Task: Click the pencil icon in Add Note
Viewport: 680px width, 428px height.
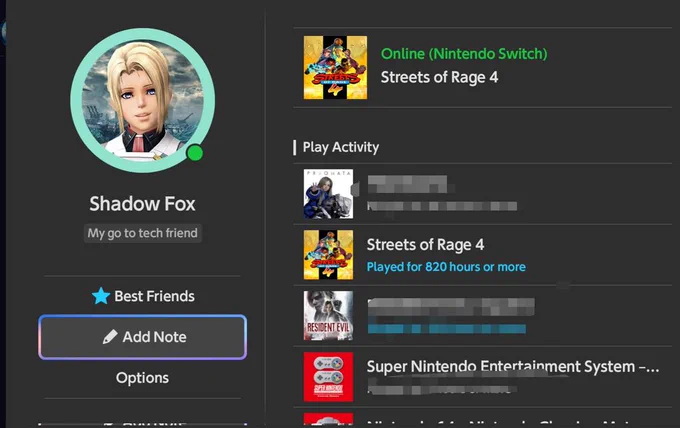Action: coord(110,337)
